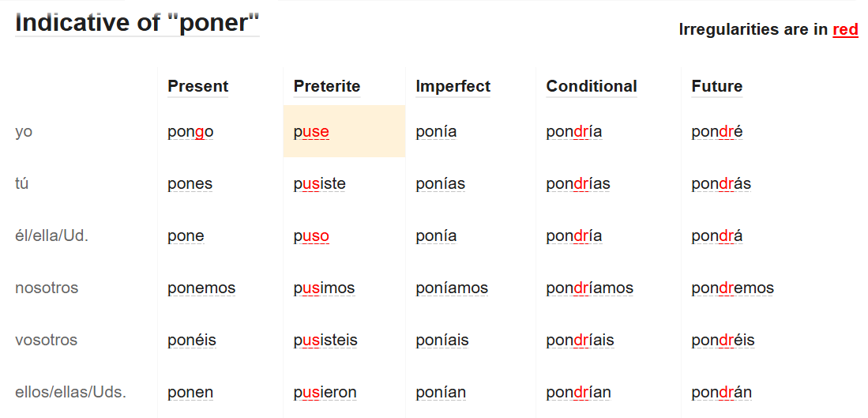Image resolution: width=868 pixels, height=418 pixels.
Task: Click the red link in the irregularities note
Action: tap(845, 30)
